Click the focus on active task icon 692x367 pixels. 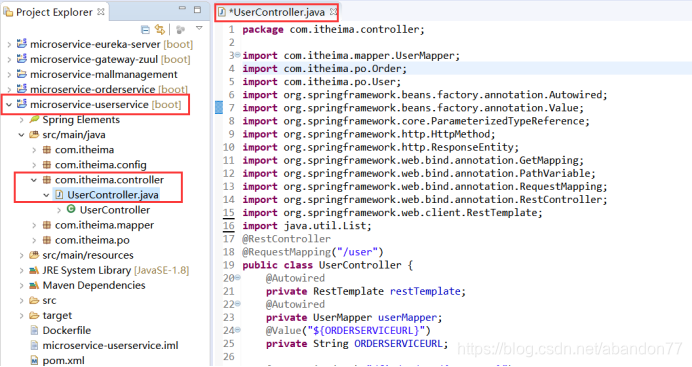coord(180,30)
